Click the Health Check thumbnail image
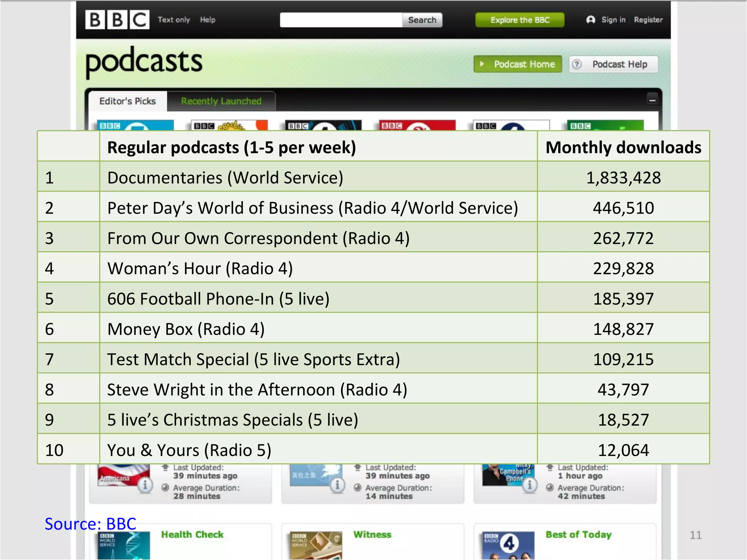This screenshot has height=560, width=747. pyautogui.click(x=124, y=545)
